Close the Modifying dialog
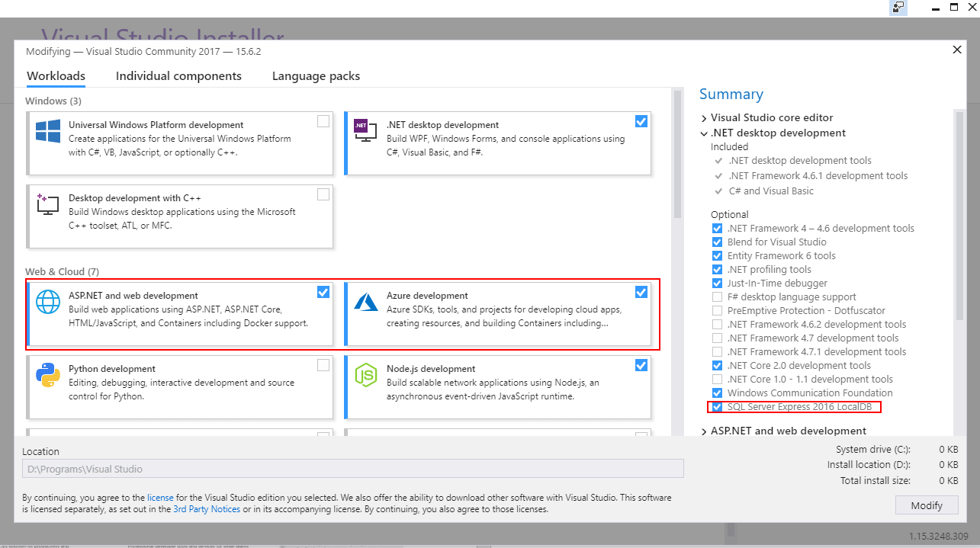The width and height of the screenshot is (980, 548). point(957,50)
